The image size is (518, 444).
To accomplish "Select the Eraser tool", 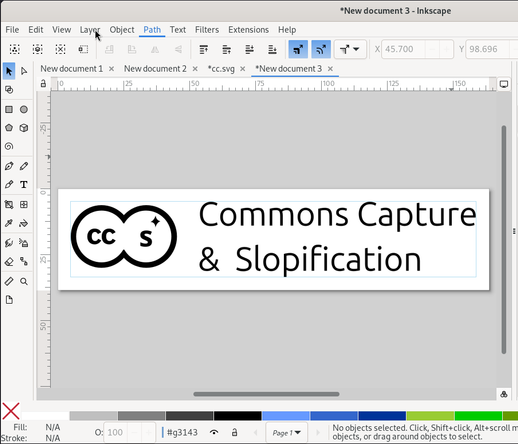I will click(9, 261).
